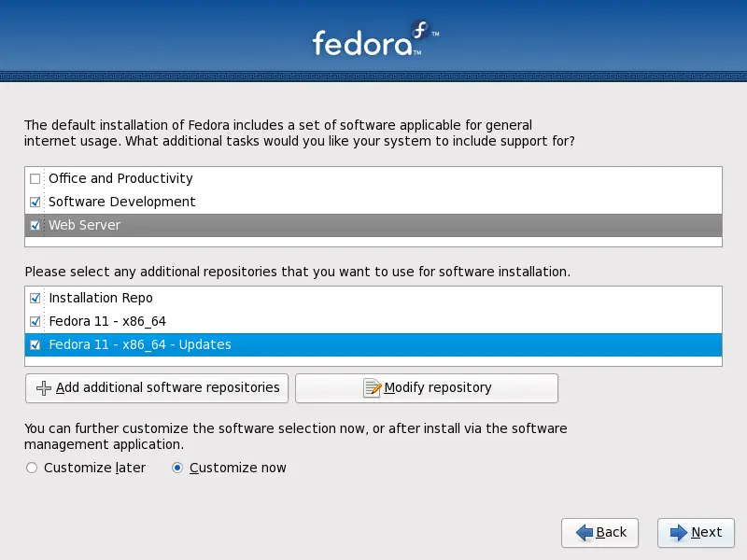Go back with the Back button
The image size is (747, 560).
point(599,532)
